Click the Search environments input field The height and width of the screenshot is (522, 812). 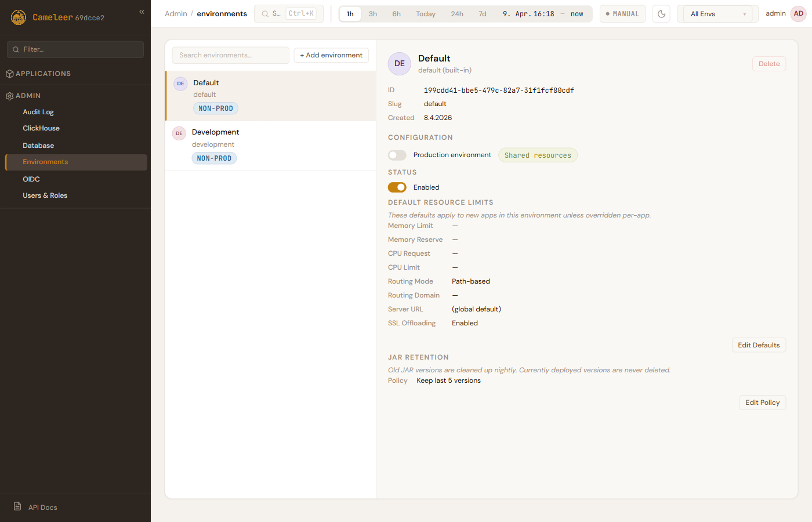pyautogui.click(x=230, y=55)
